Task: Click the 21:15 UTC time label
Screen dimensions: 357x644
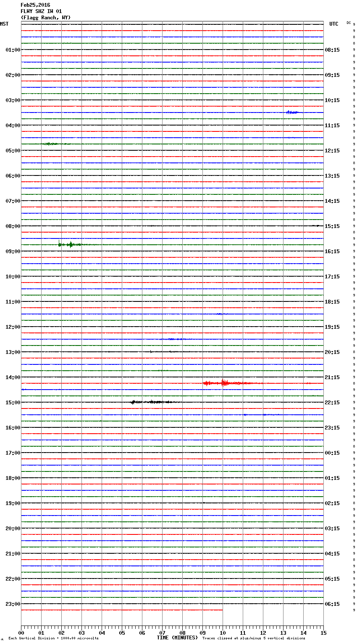Action: [332, 377]
